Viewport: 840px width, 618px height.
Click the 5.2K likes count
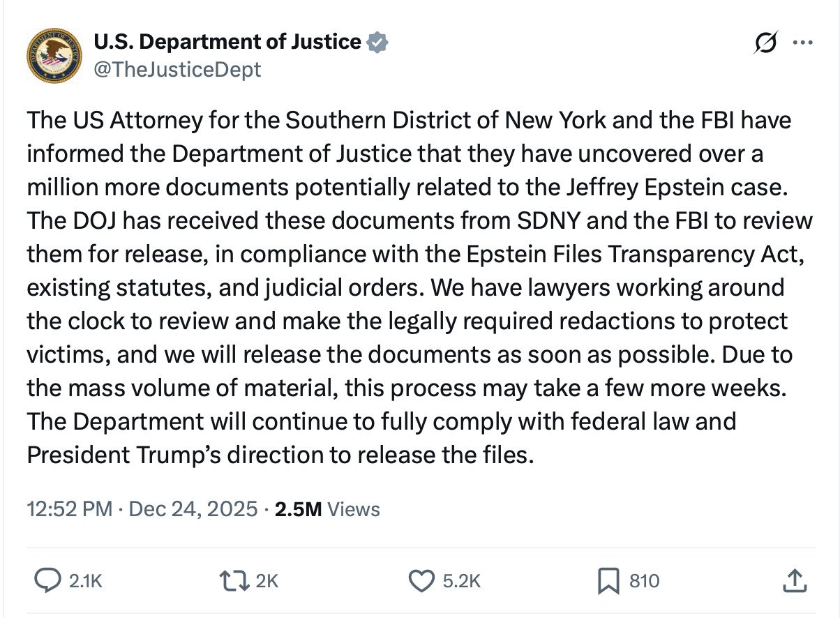[462, 580]
